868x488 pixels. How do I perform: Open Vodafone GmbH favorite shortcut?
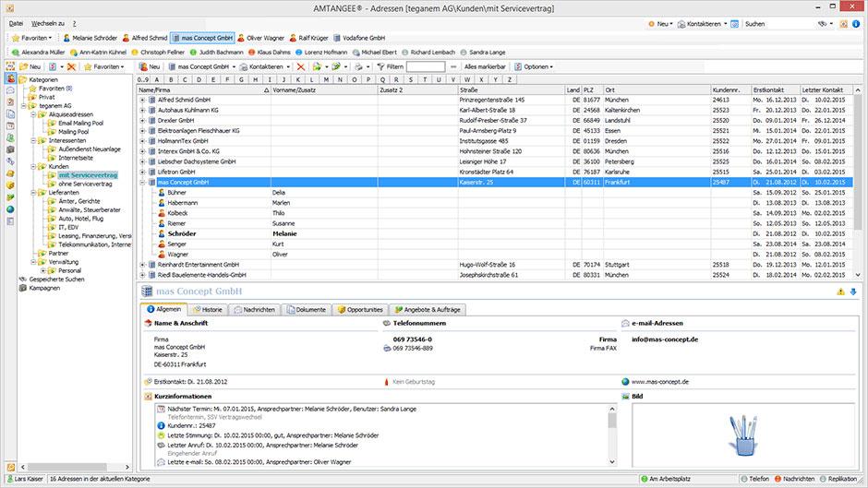(x=358, y=38)
